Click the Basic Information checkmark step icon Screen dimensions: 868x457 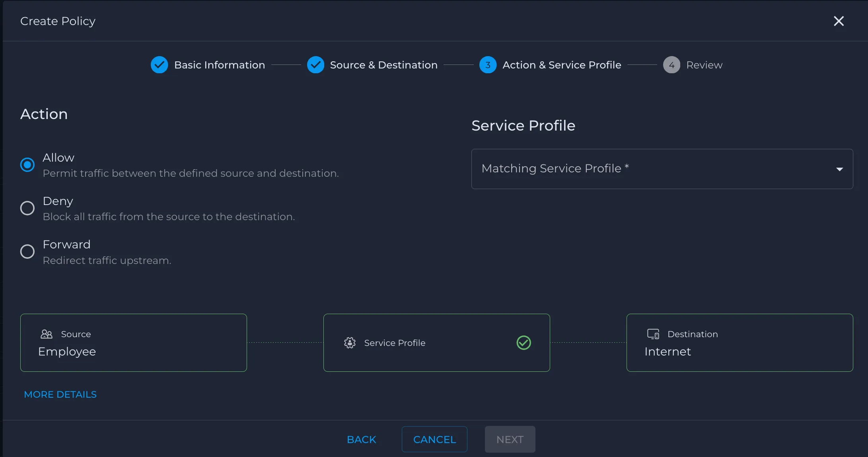tap(159, 65)
